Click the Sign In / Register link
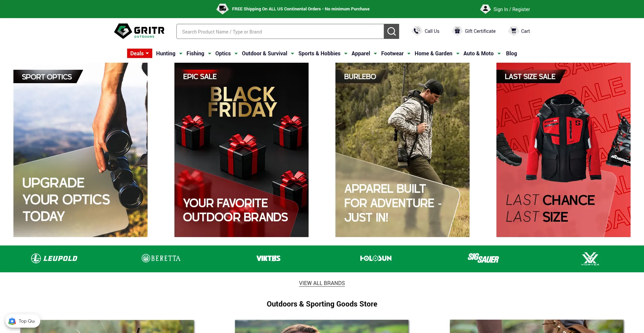Image resolution: width=644 pixels, height=333 pixels. [512, 9]
